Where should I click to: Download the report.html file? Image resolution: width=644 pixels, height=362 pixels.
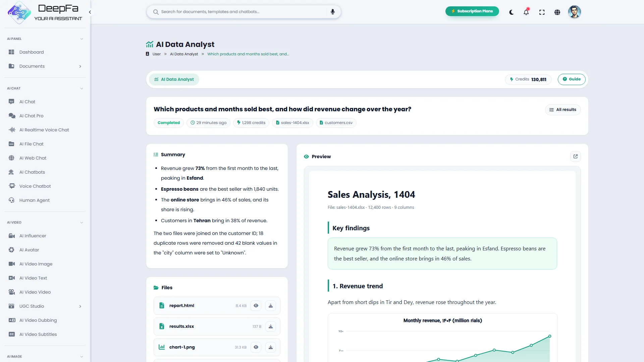click(271, 306)
